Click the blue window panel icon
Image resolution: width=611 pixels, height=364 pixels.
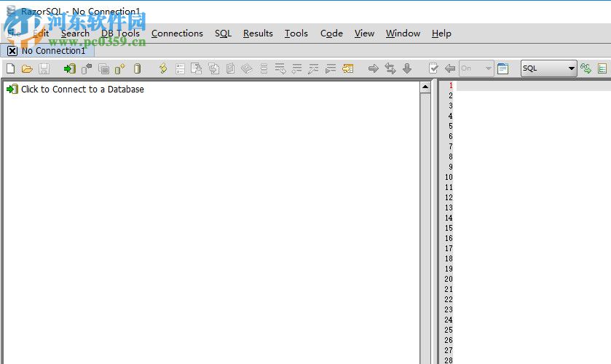point(502,68)
